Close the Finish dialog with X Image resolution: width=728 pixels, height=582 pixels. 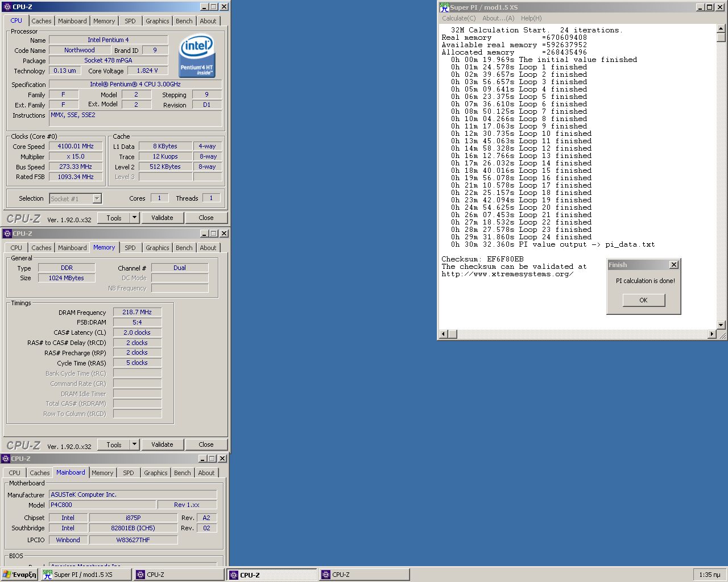point(674,265)
